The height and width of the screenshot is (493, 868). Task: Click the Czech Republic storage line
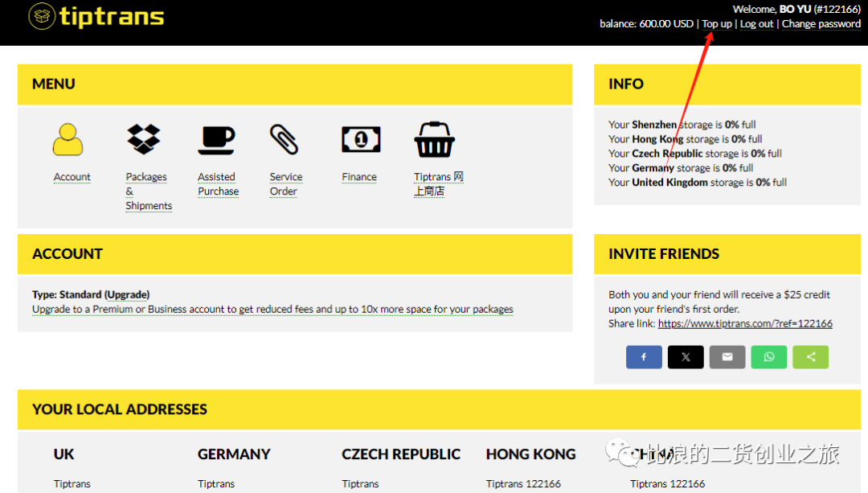(x=694, y=154)
